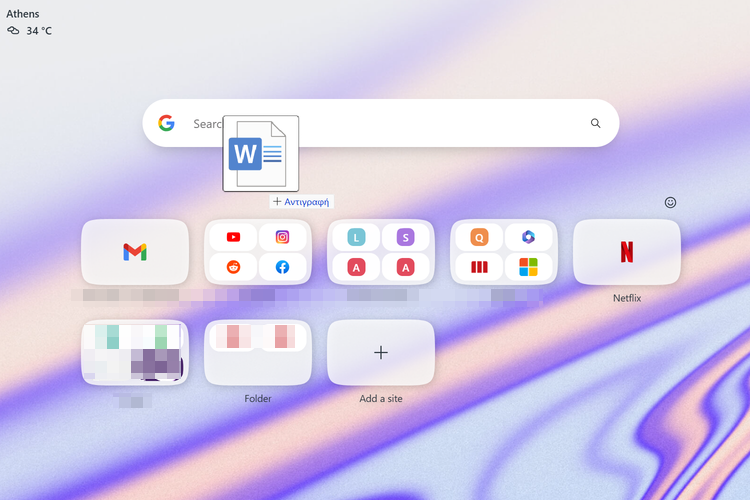Click the 34 °C temperature reading
Viewport: 750px width, 500px height.
[39, 31]
